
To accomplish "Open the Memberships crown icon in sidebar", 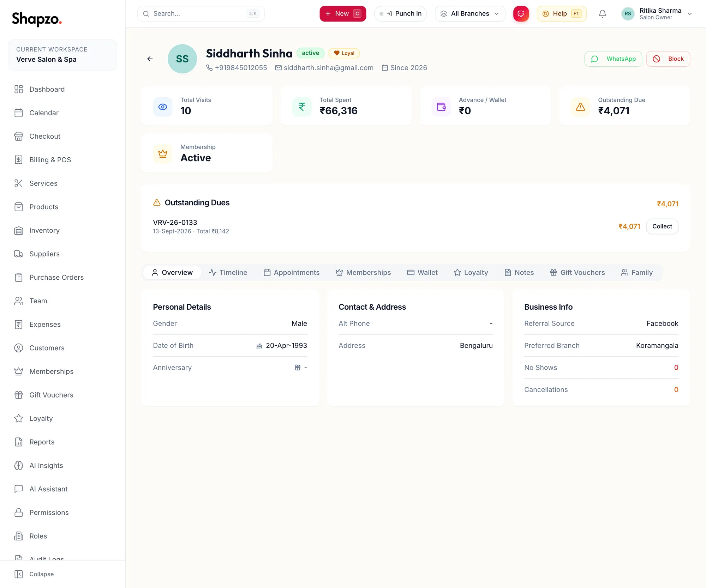I will 19,371.
